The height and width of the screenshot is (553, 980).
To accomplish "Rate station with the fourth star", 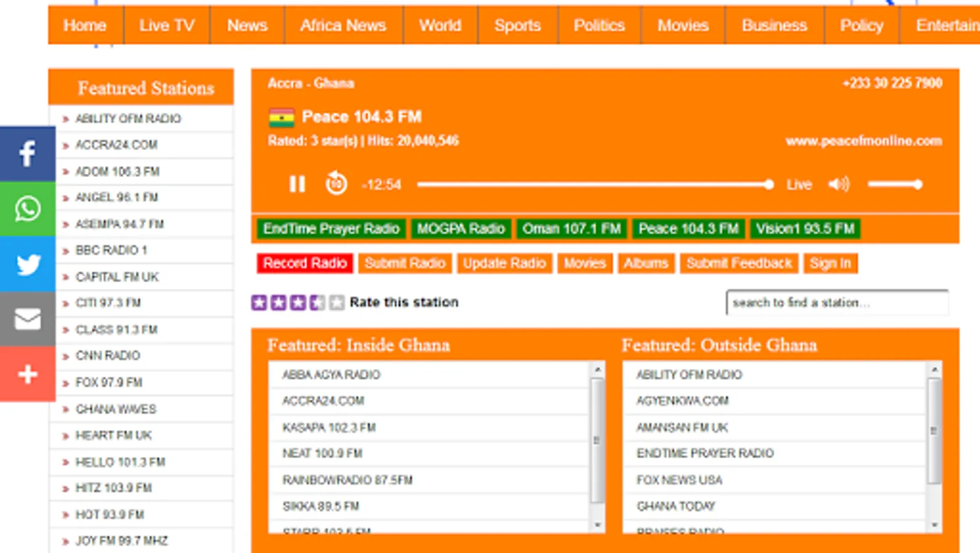I will tap(317, 302).
